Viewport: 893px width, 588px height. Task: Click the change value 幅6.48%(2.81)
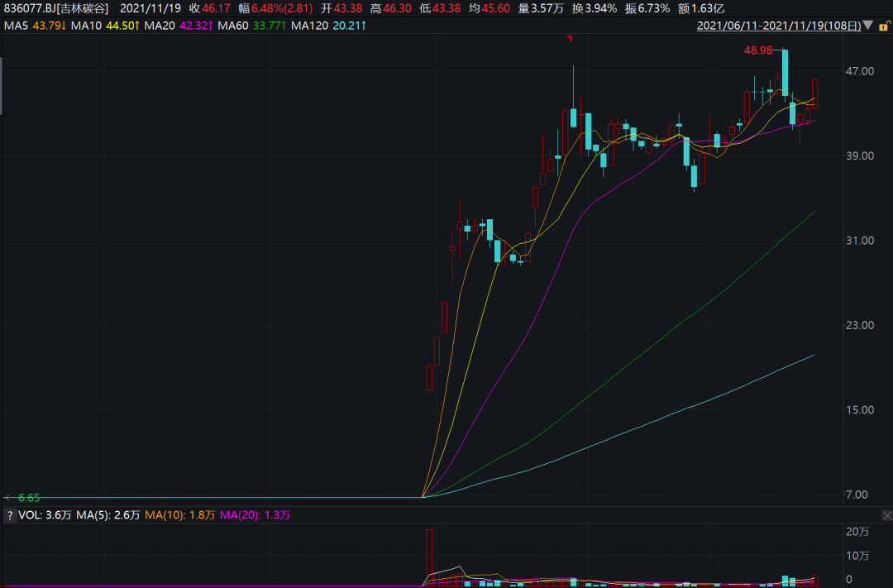click(275, 8)
